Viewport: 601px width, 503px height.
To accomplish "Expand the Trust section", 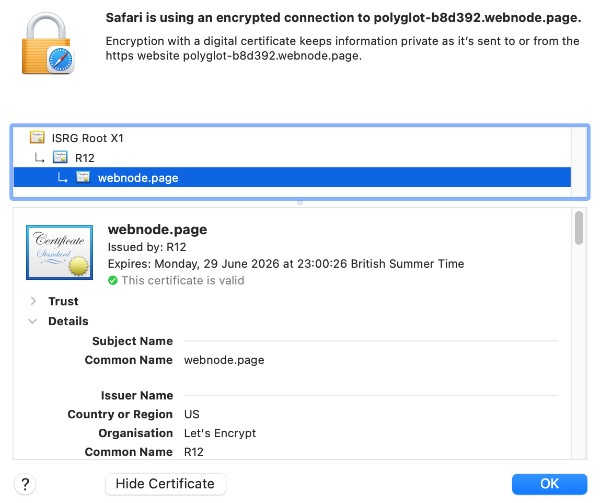I will pyautogui.click(x=33, y=301).
